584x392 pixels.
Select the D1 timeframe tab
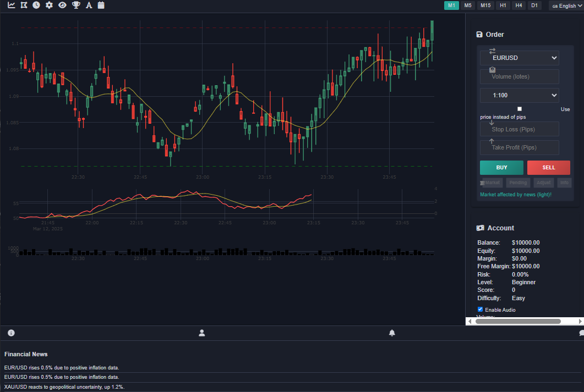pyautogui.click(x=534, y=5)
